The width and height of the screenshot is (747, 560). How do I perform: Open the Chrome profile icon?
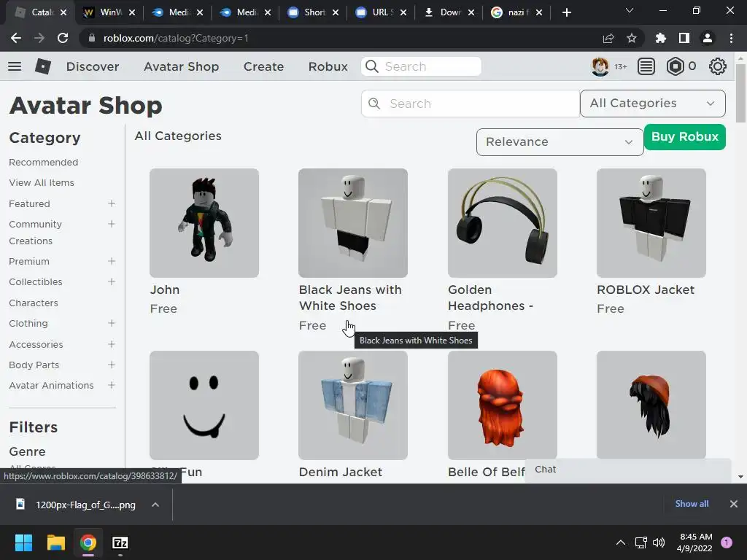coord(708,38)
